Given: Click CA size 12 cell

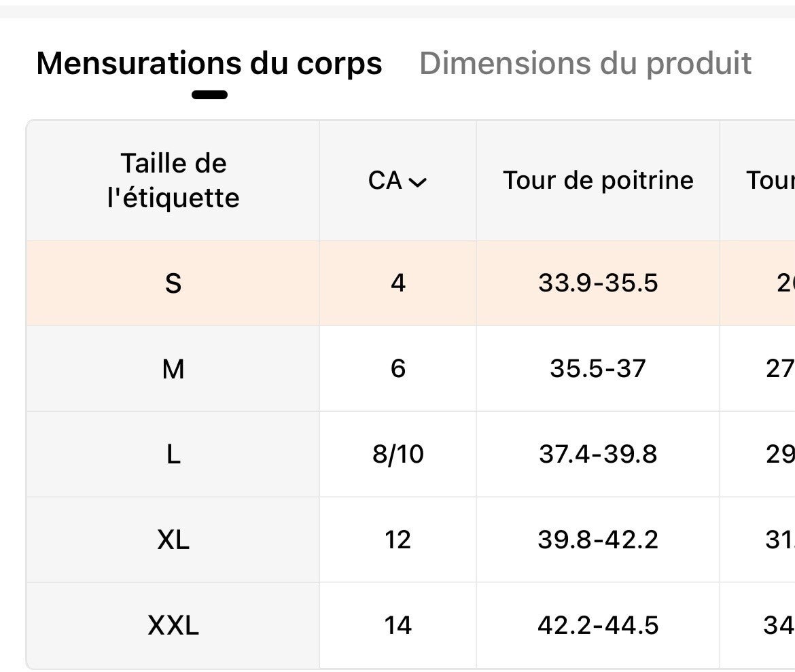Looking at the screenshot, I should [x=398, y=540].
